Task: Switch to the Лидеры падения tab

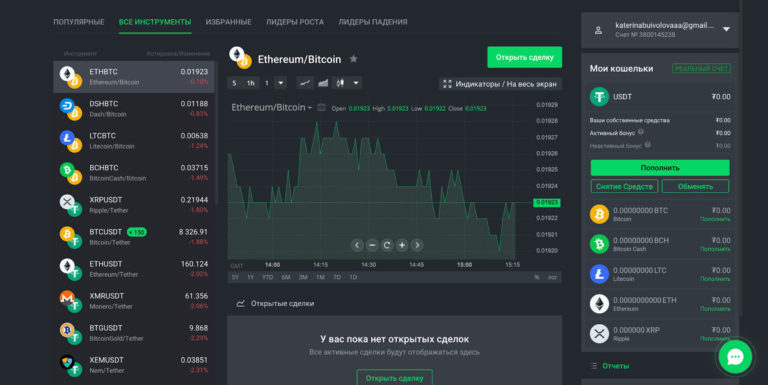Action: coord(373,22)
